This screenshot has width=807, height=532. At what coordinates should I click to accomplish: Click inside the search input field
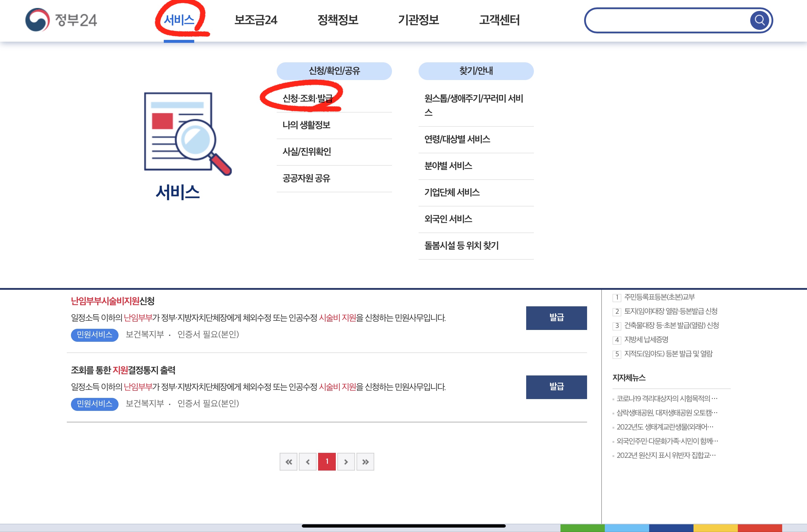point(662,20)
